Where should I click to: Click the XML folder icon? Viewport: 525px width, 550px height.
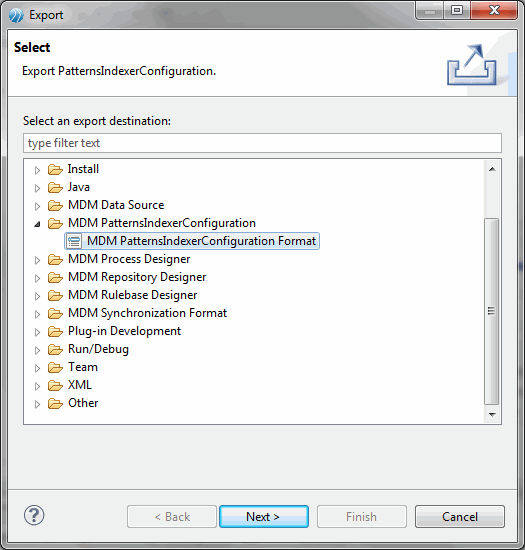[55, 385]
